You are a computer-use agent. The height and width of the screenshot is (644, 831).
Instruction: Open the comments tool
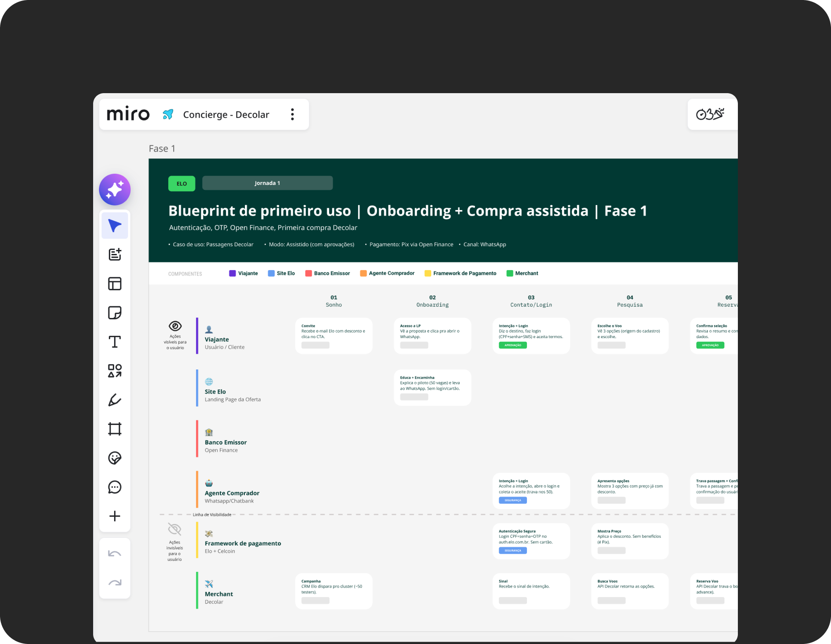click(x=115, y=487)
